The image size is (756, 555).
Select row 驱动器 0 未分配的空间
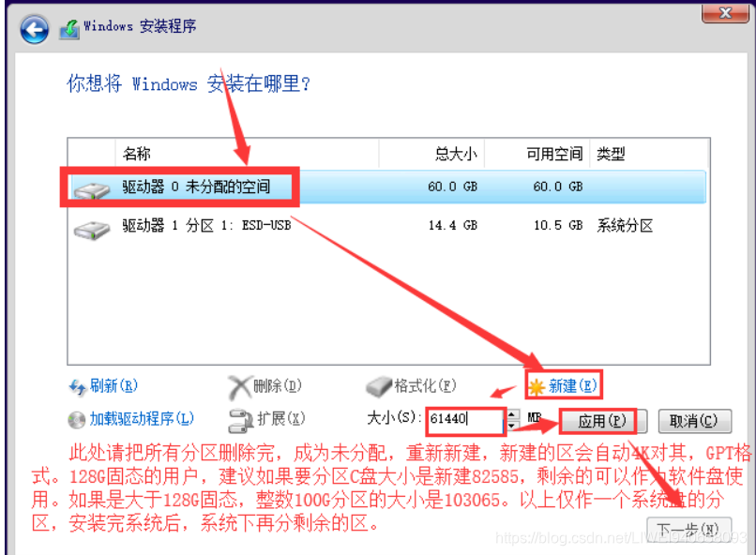point(387,187)
